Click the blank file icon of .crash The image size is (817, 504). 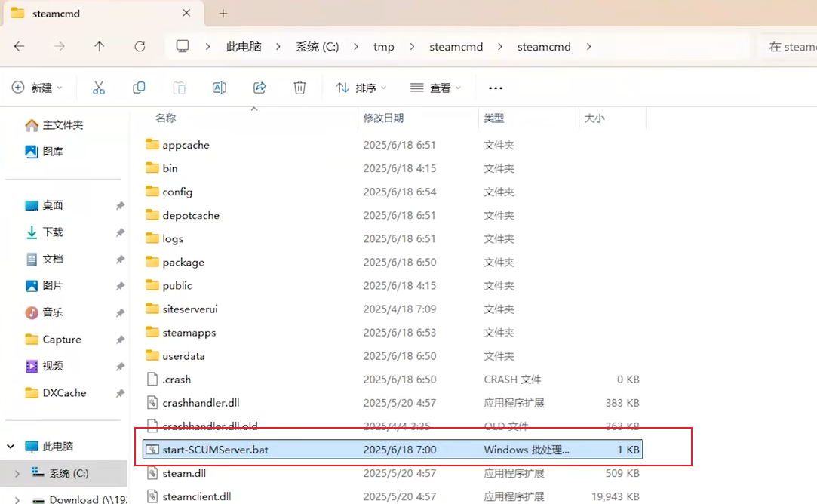coord(152,379)
